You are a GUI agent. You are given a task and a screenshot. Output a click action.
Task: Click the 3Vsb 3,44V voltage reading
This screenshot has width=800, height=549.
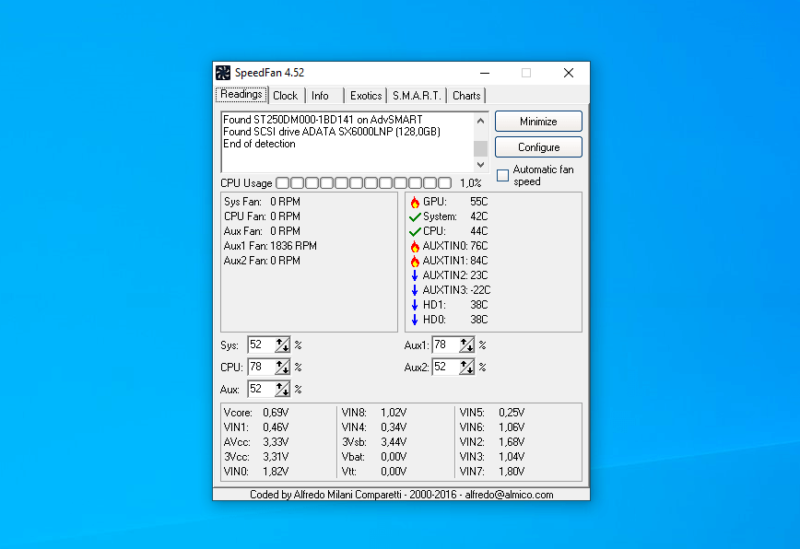tap(374, 442)
